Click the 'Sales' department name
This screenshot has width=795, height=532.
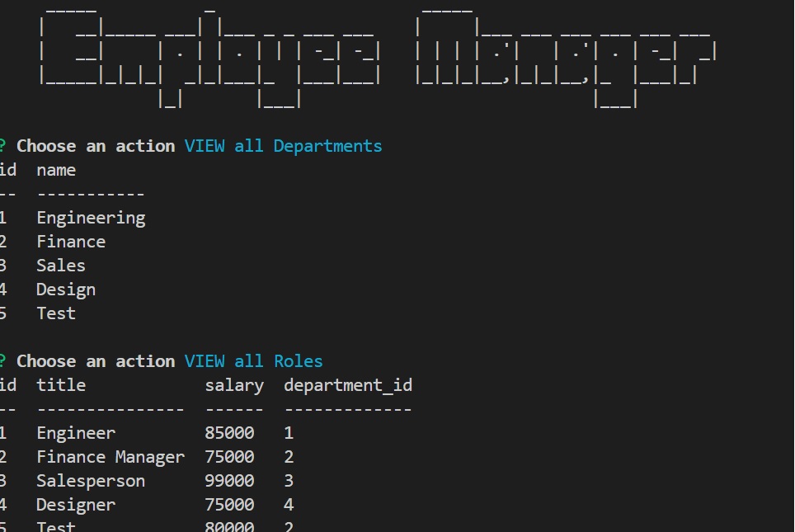point(61,266)
